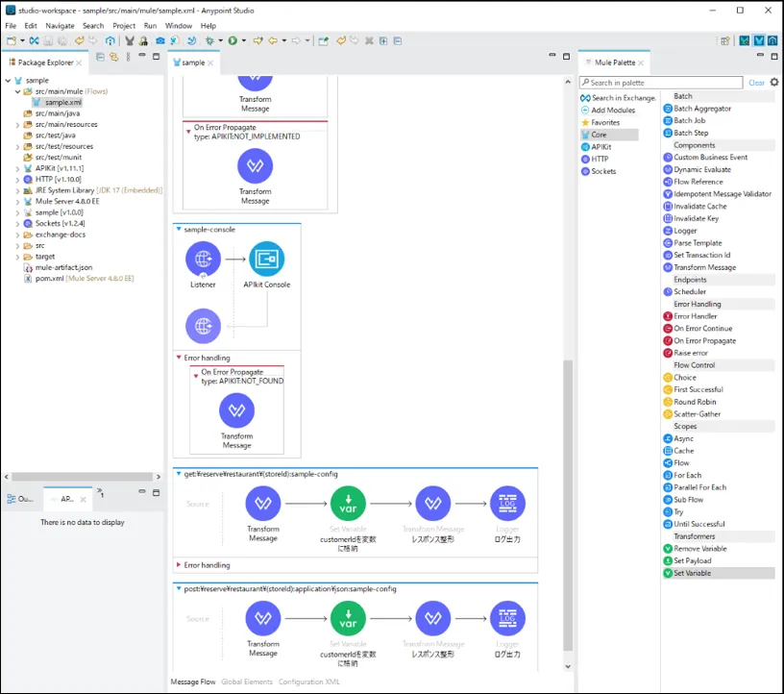Switch to the Configuration XML tab

click(309, 682)
